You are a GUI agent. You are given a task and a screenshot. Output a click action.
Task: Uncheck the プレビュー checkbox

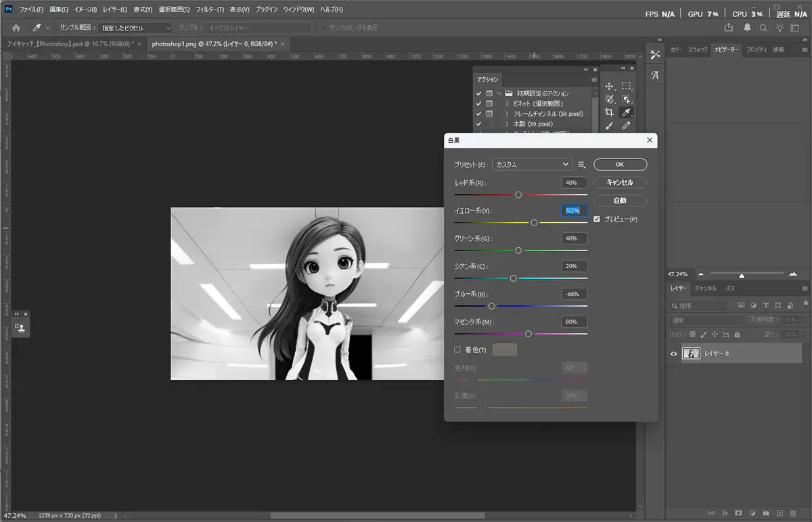click(597, 219)
